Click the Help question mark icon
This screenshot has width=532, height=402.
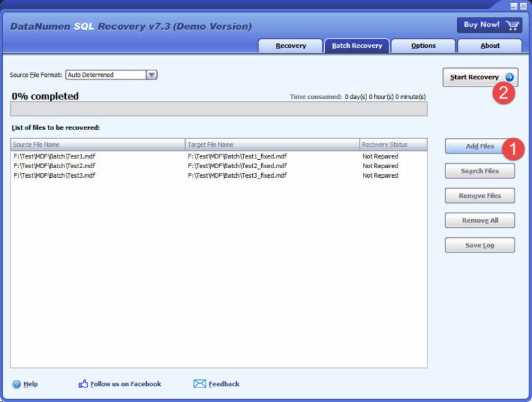pos(17,384)
